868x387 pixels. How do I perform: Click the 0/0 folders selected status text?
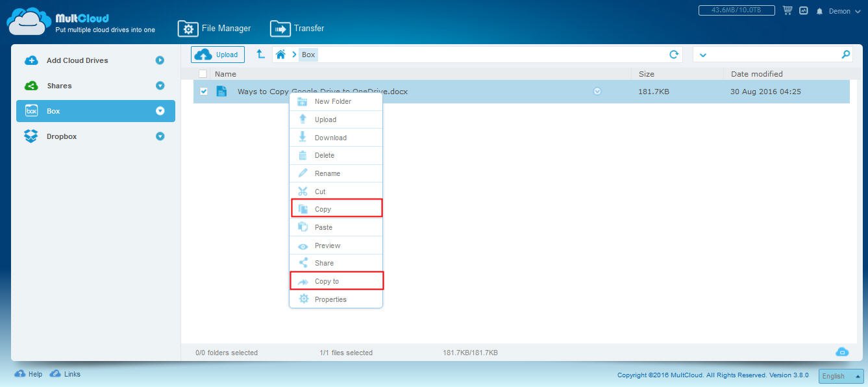[x=227, y=353]
